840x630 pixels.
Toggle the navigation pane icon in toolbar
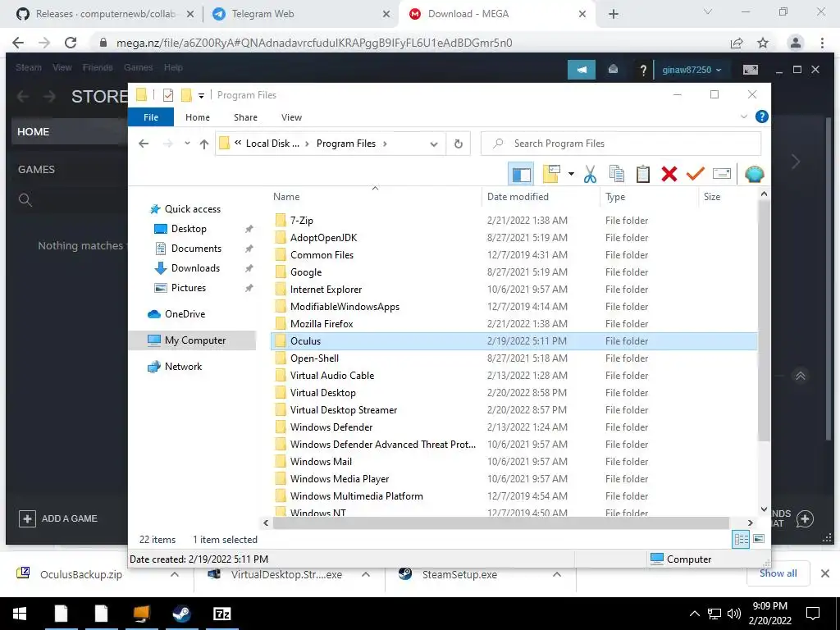(x=521, y=174)
